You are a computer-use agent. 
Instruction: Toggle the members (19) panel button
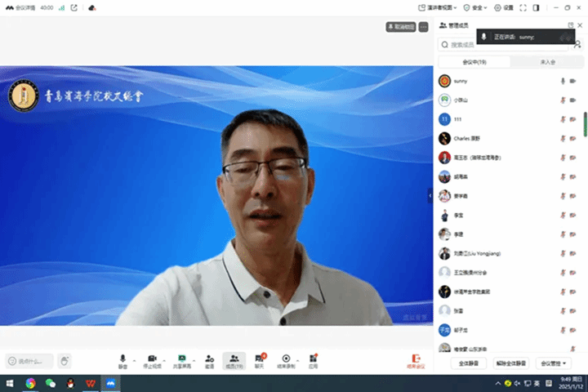tap(234, 361)
